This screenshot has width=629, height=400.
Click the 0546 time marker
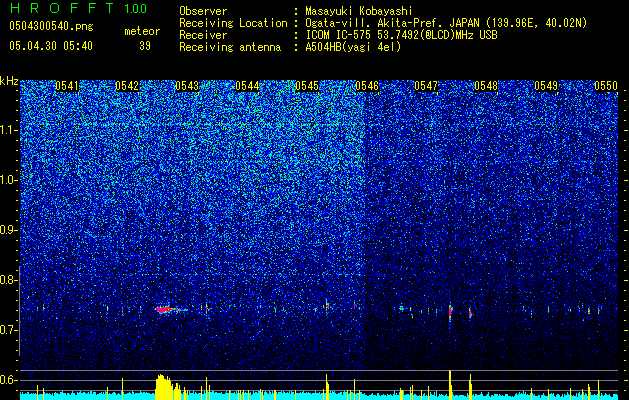click(x=367, y=86)
